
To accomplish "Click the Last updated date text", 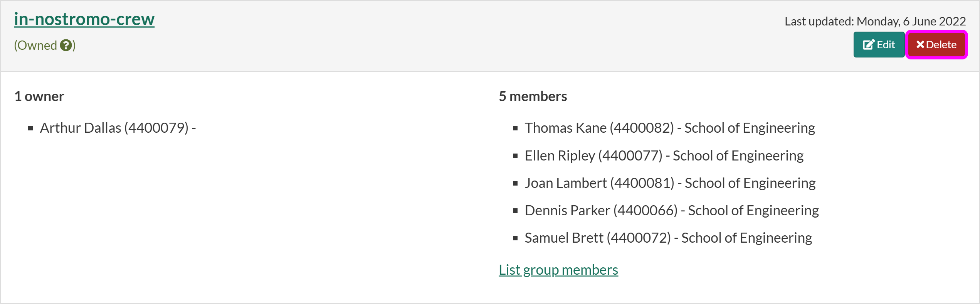I will tap(875, 21).
